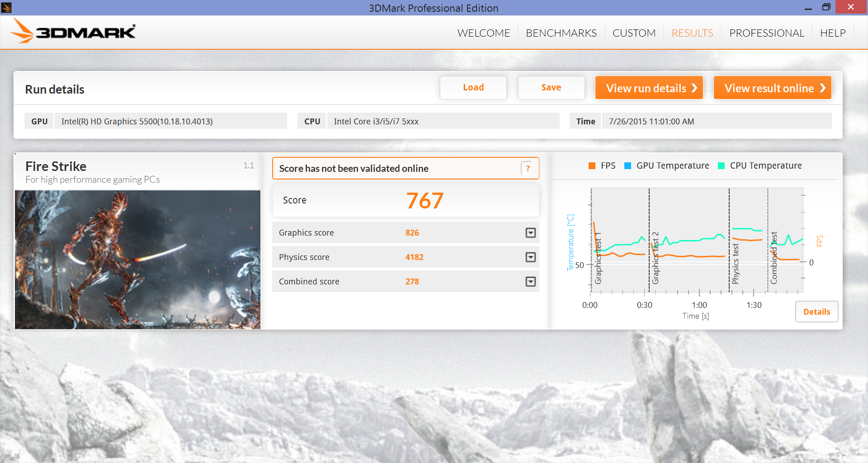Click the Graphics test 1 marker in chart
Image resolution: width=868 pixels, height=463 pixels.
(x=598, y=259)
